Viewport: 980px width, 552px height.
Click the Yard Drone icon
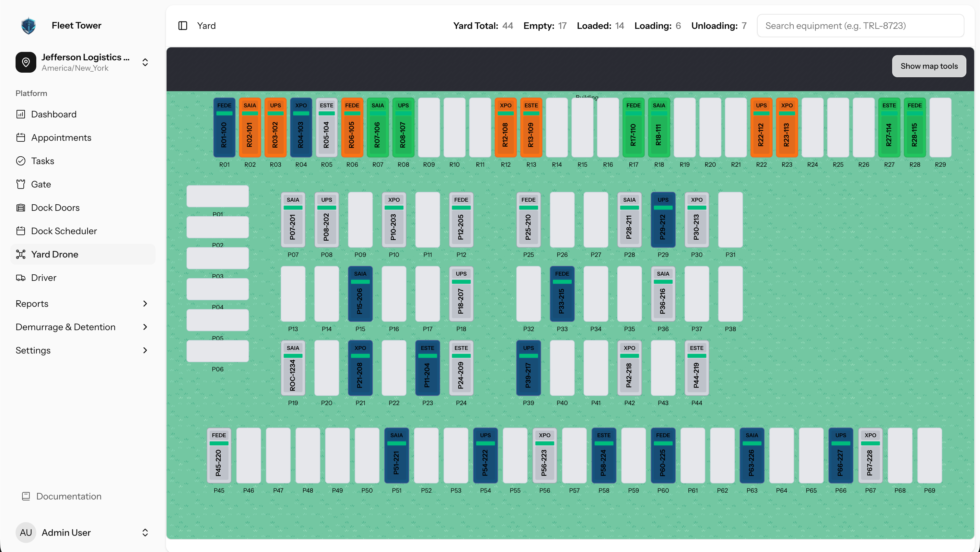[21, 254]
